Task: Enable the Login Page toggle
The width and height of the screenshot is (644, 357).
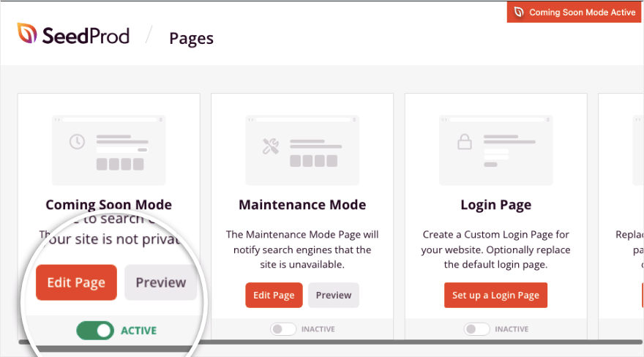Action: pyautogui.click(x=477, y=329)
